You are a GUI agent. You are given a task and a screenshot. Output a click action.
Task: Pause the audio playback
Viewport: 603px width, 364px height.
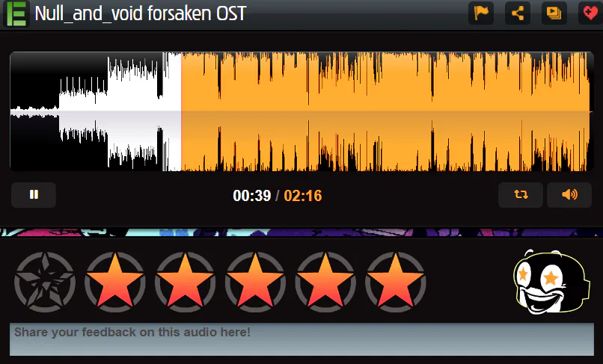click(x=34, y=195)
